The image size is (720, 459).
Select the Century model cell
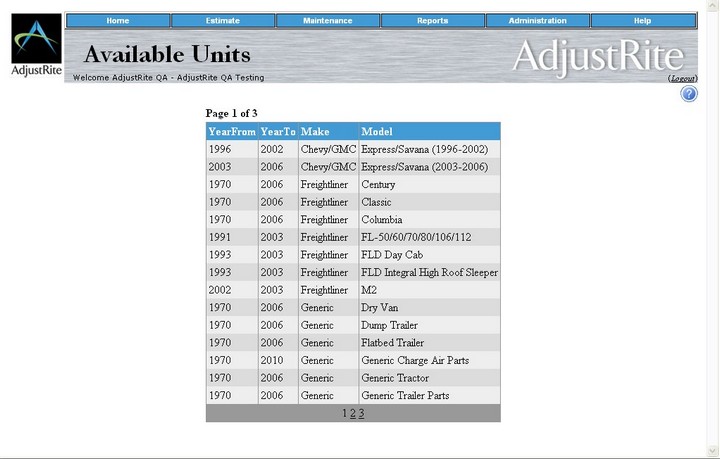point(429,185)
